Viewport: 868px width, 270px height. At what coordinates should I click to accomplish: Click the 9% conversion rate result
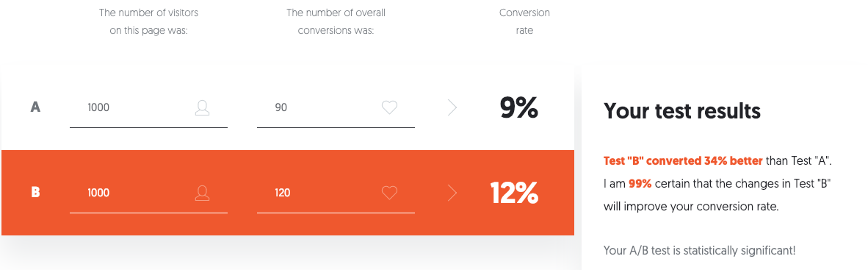pos(518,107)
